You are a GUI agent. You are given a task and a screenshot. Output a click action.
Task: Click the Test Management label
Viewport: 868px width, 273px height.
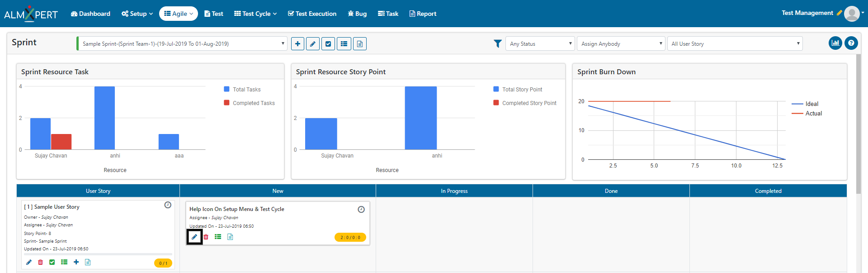pos(807,13)
